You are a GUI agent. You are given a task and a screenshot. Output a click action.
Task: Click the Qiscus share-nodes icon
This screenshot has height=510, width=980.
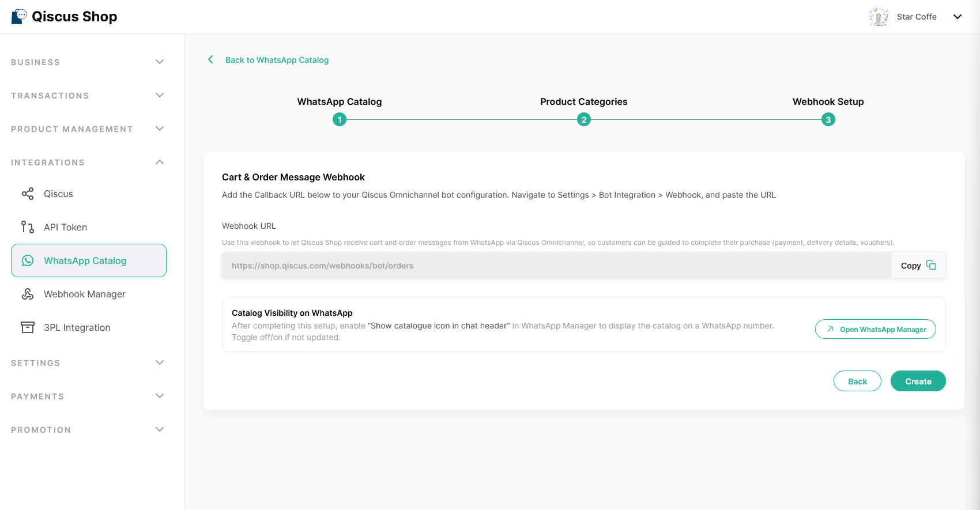coord(28,194)
